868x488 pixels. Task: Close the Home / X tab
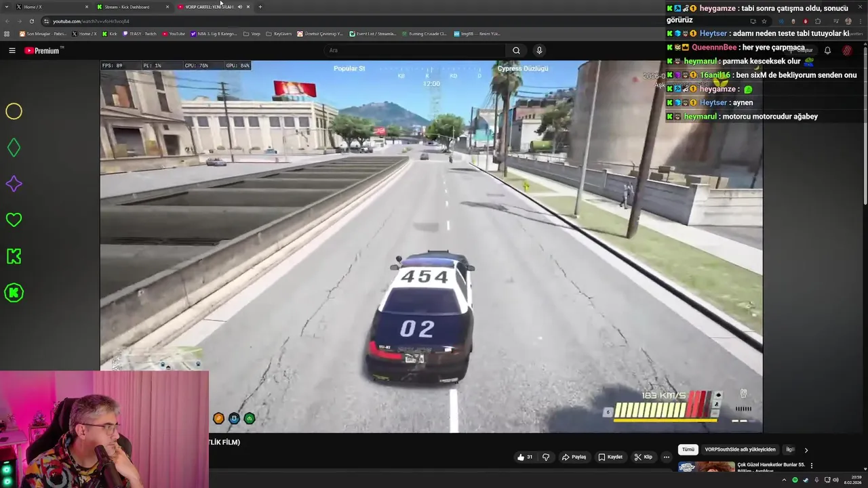click(x=87, y=7)
